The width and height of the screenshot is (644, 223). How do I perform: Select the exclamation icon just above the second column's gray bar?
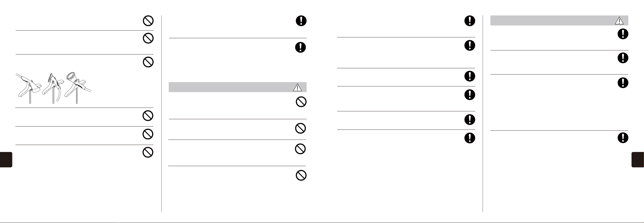(x=300, y=47)
